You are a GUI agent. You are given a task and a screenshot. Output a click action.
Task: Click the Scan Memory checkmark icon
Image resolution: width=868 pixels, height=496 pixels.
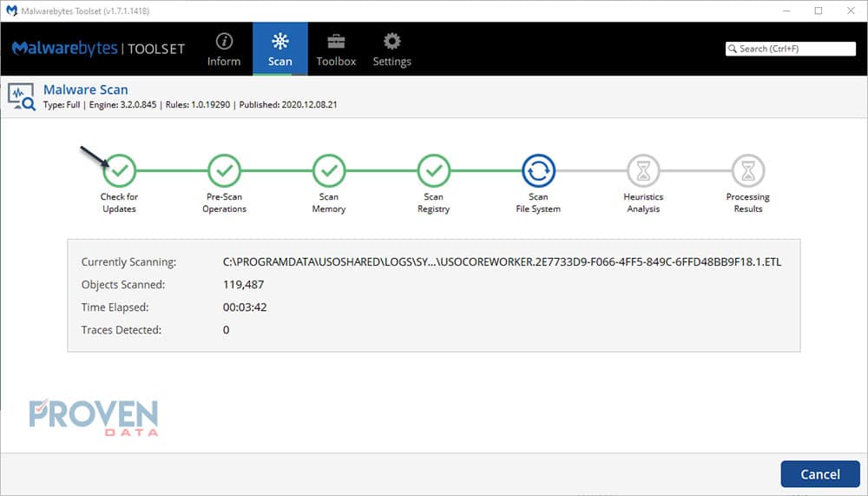(x=329, y=171)
